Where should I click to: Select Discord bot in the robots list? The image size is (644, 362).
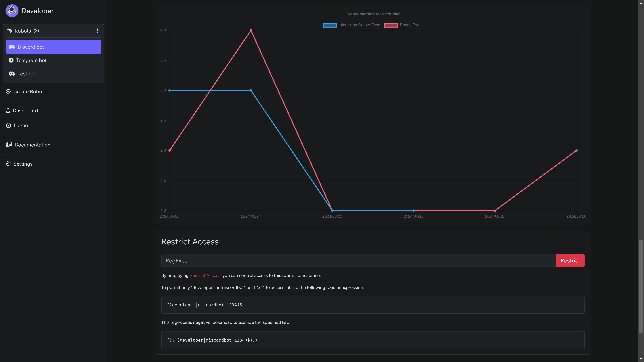point(53,47)
